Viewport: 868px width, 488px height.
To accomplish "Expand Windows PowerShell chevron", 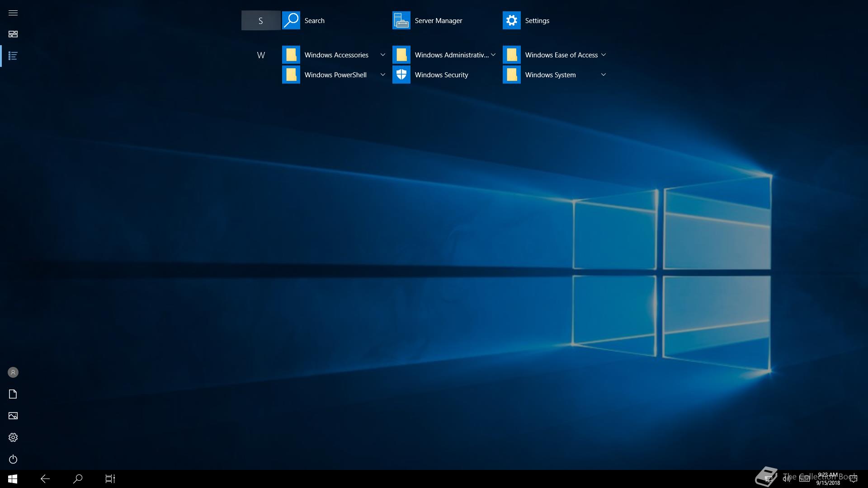I will coord(383,75).
